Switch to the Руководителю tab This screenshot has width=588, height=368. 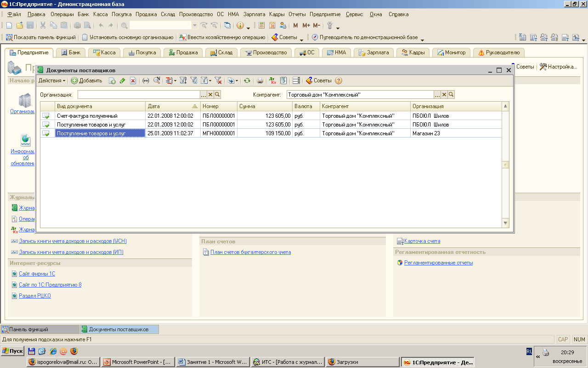(x=499, y=52)
